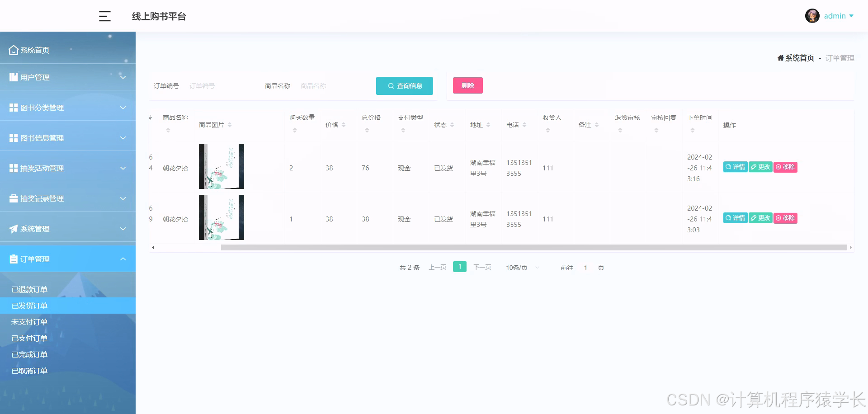The image size is (868, 414).
Task: Click 移除 for the 11:43:16 order
Action: click(785, 167)
